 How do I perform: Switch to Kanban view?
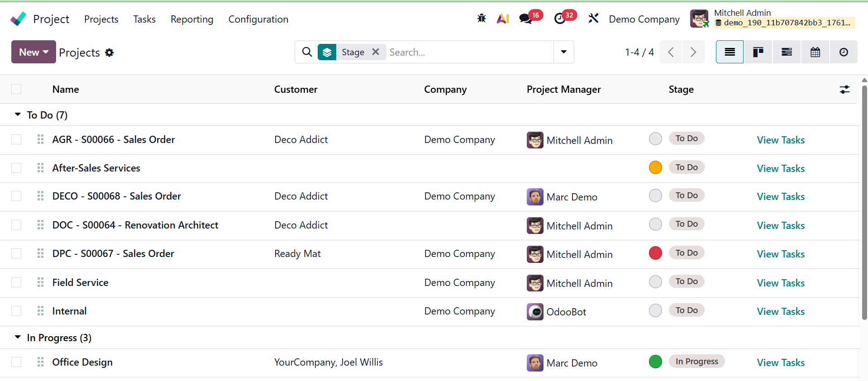tap(758, 52)
